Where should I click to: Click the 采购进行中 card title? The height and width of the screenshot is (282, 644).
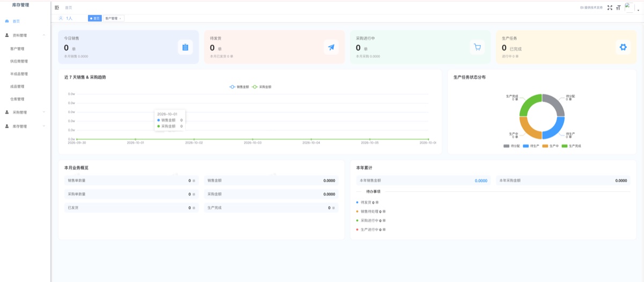point(365,39)
